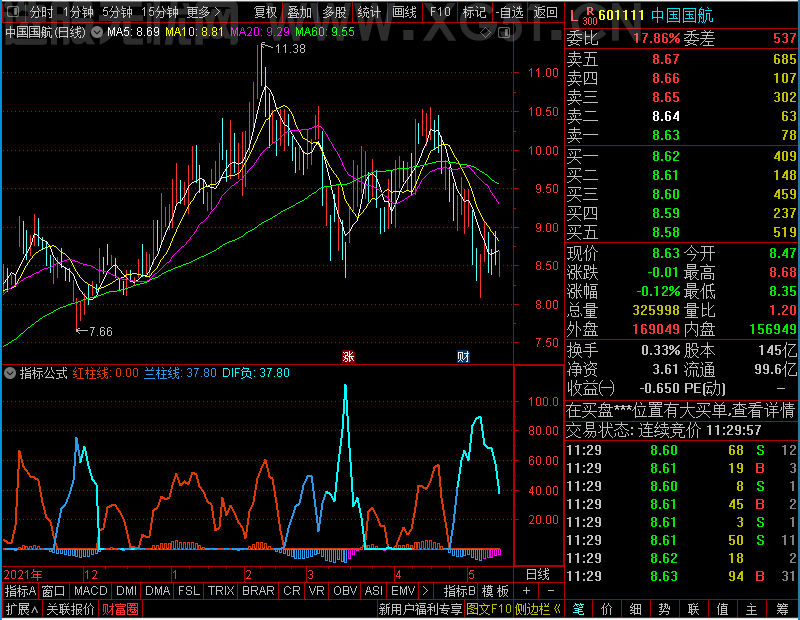Click the 画线 drawing tool button

tap(405, 11)
